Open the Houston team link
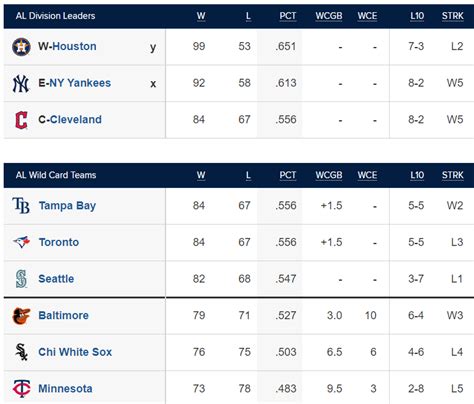Viewport: 474px width, 404px height. [x=74, y=46]
